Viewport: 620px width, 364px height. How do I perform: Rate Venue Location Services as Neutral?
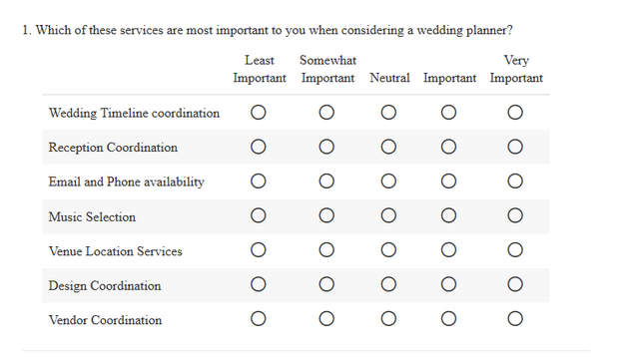click(388, 250)
